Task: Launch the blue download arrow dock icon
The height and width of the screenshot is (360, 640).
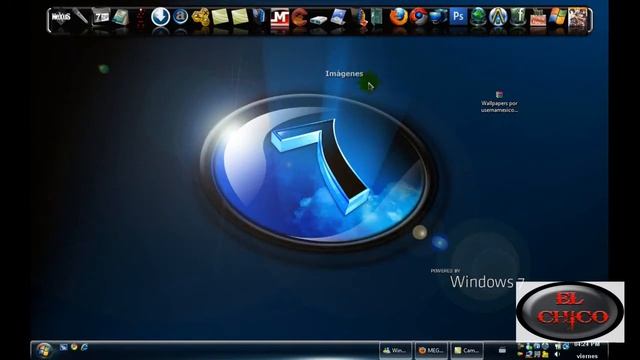Action: click(x=160, y=17)
